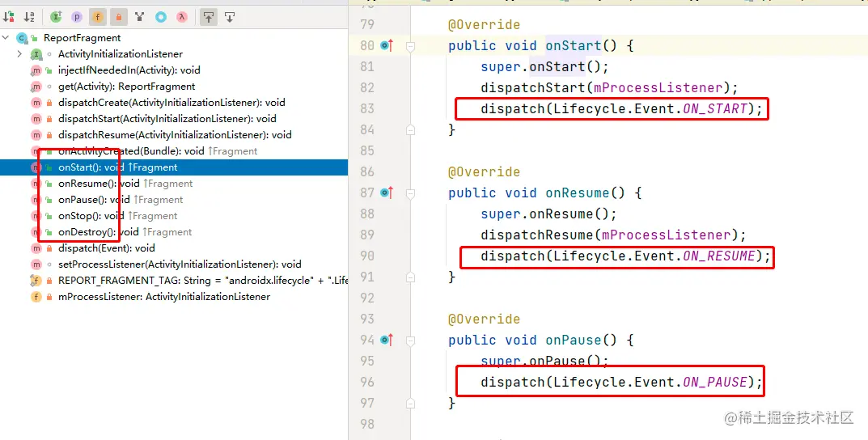Click ON_PAUSE constant on line 96
The image size is (868, 440).
[714, 382]
